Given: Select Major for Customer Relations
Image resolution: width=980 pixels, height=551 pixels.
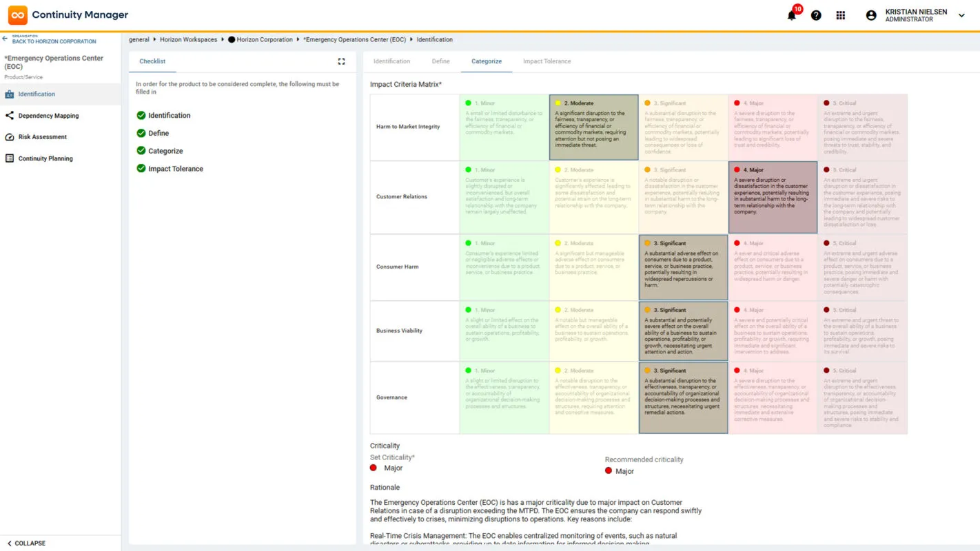Looking at the screenshot, I should pyautogui.click(x=773, y=198).
